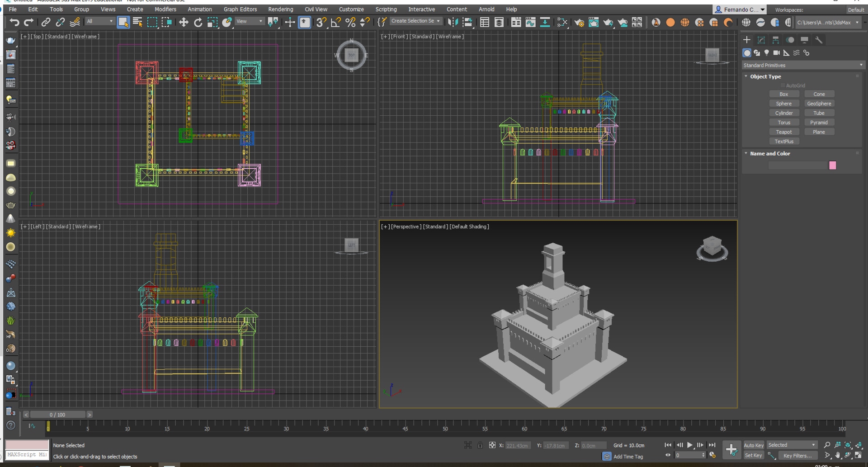The image size is (868, 467).
Task: Select the Rotate tool
Action: click(198, 22)
